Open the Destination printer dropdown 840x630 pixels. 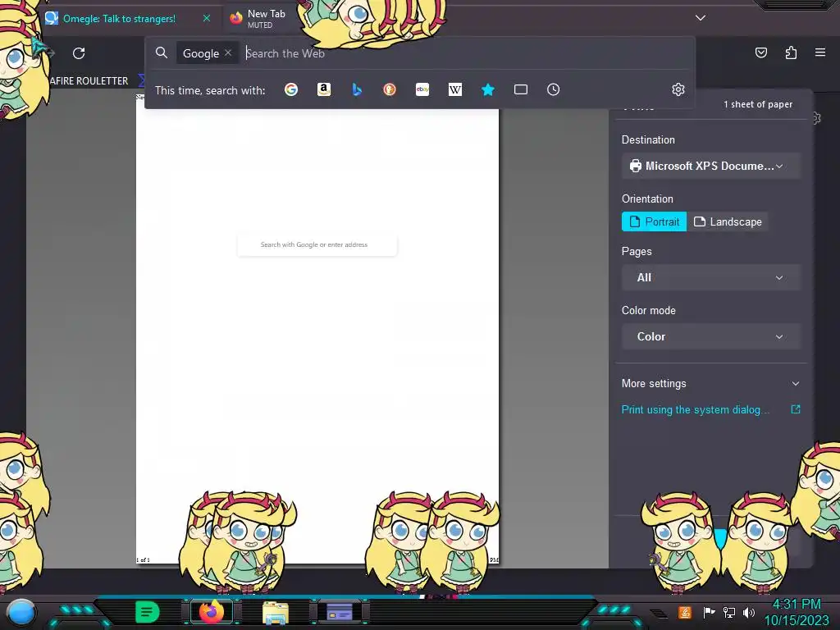click(711, 166)
